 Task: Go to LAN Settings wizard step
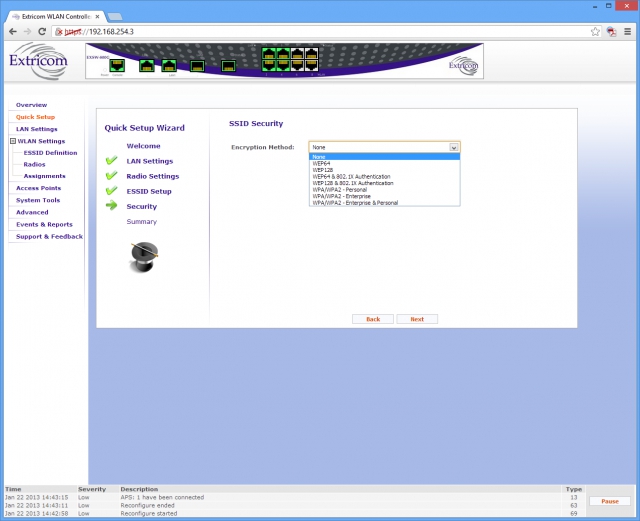click(x=150, y=161)
